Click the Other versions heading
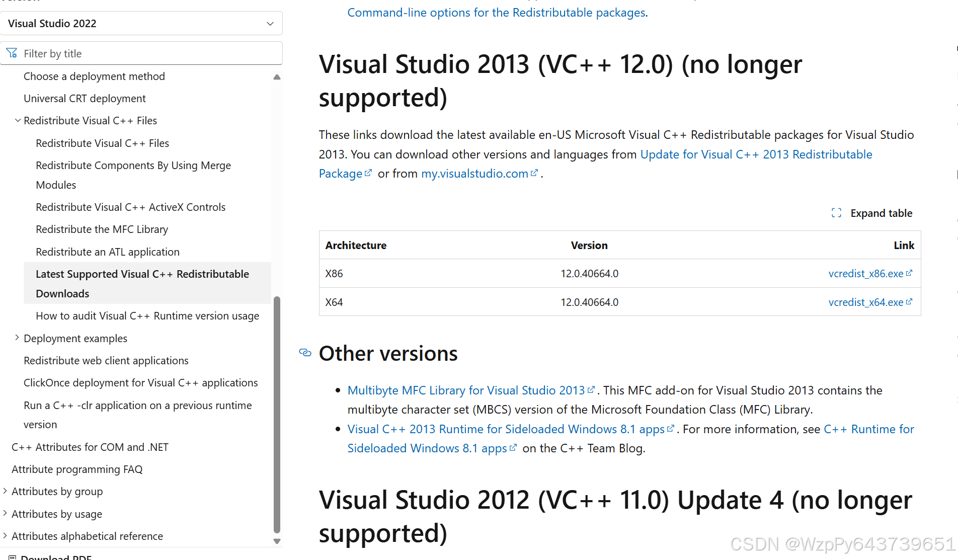Screen dimensions: 958x560 click(x=388, y=353)
